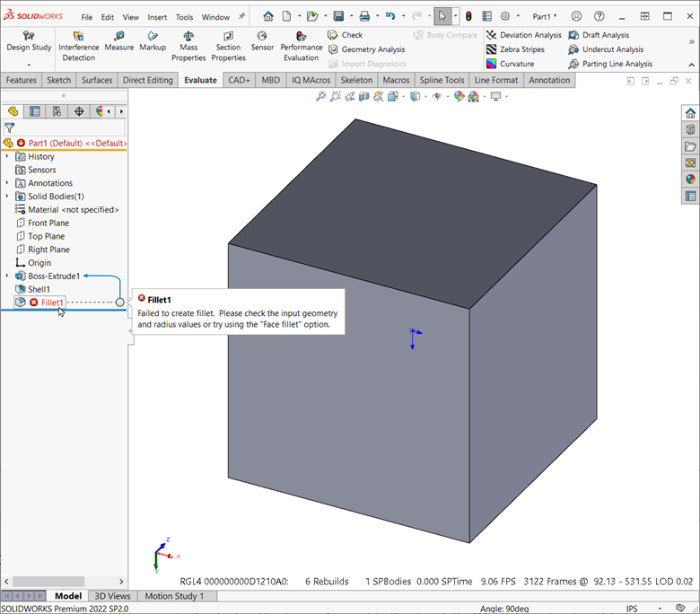Switch to DimXpertManager tab
700x614 pixels.
click(x=79, y=111)
